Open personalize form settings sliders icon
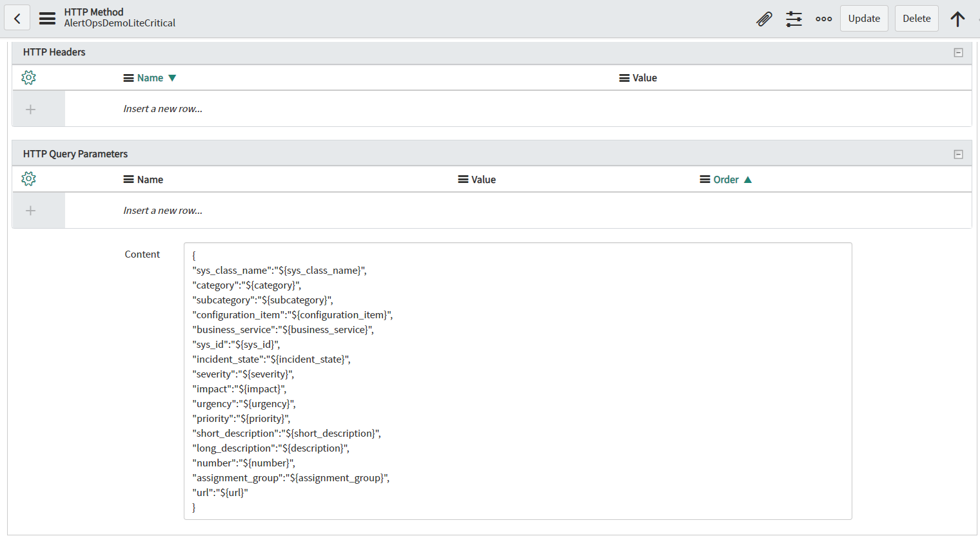This screenshot has width=980, height=536. tap(794, 19)
